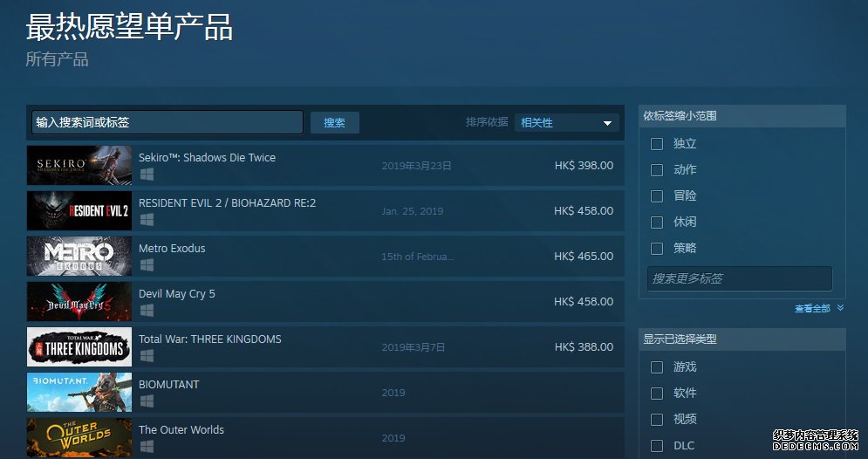Viewport: 868px width, 459px height.
Task: Open Devil May Cry 5 title link
Action: [x=176, y=293]
